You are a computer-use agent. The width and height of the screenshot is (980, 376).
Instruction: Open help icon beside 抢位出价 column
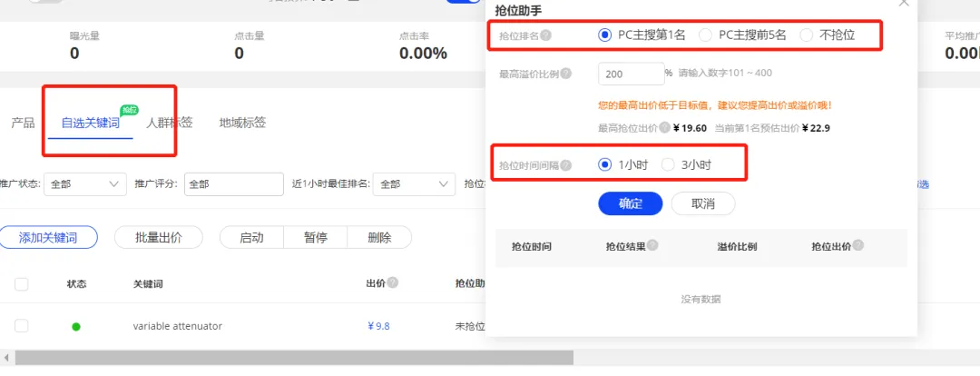(x=857, y=245)
